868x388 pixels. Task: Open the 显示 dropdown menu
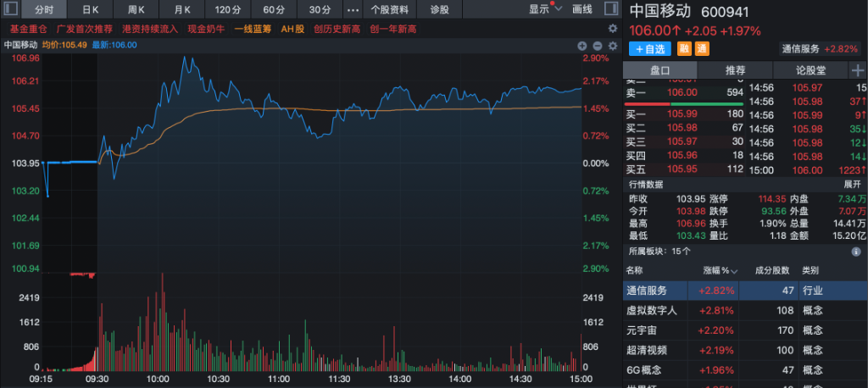point(545,9)
